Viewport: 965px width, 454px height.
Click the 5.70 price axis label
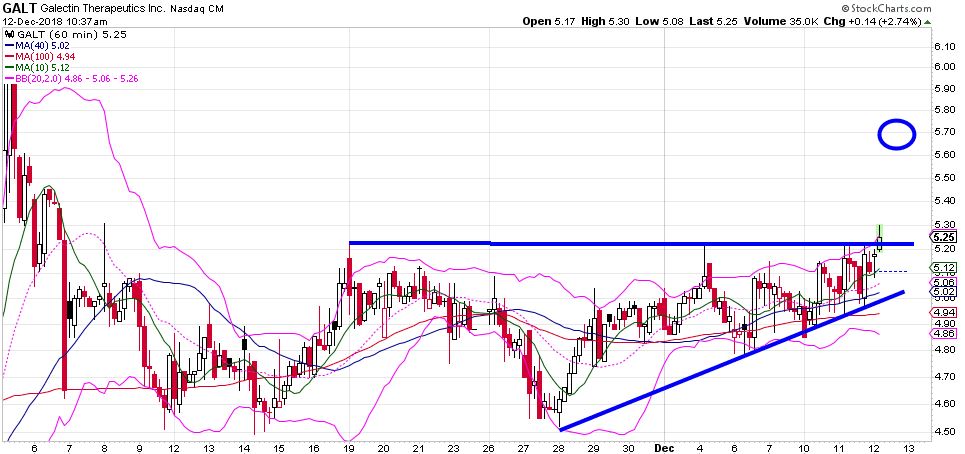pyautogui.click(x=945, y=132)
